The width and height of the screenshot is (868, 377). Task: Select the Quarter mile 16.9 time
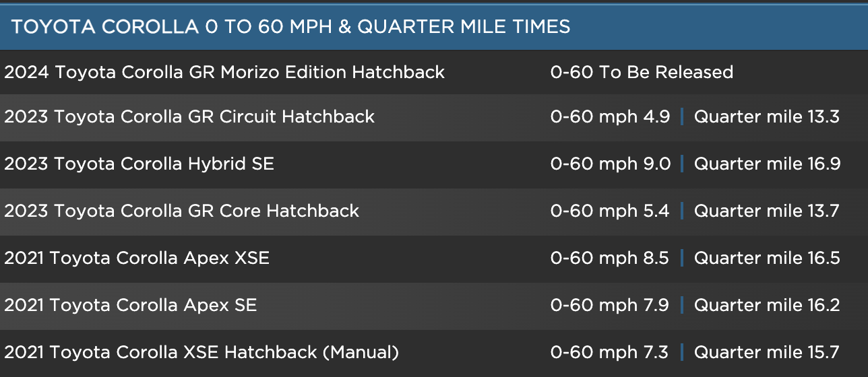point(767,164)
